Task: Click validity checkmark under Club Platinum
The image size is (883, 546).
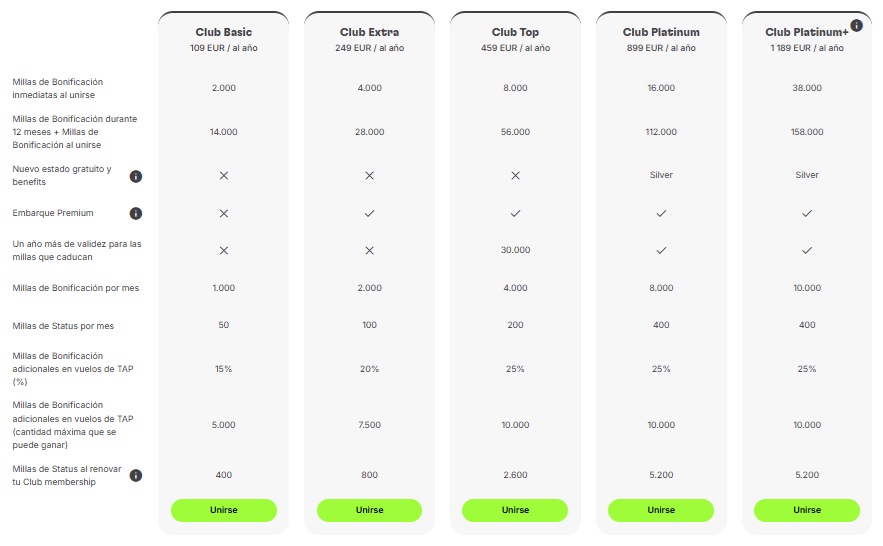Action: [661, 250]
